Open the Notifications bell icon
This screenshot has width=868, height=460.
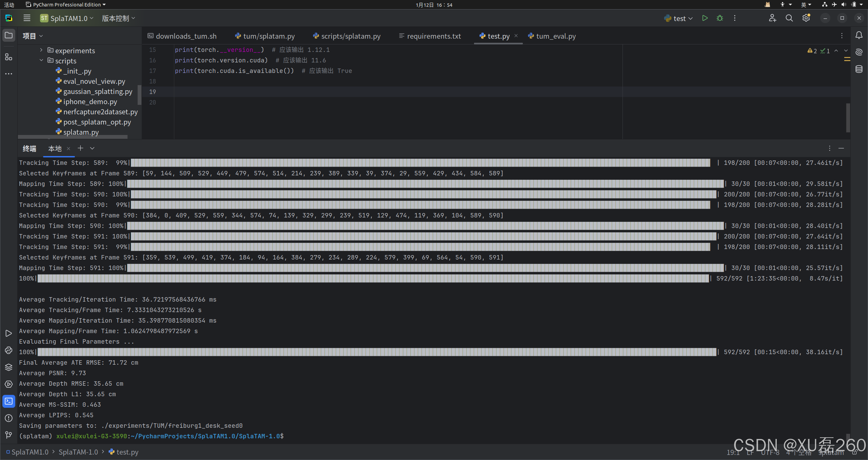[859, 35]
